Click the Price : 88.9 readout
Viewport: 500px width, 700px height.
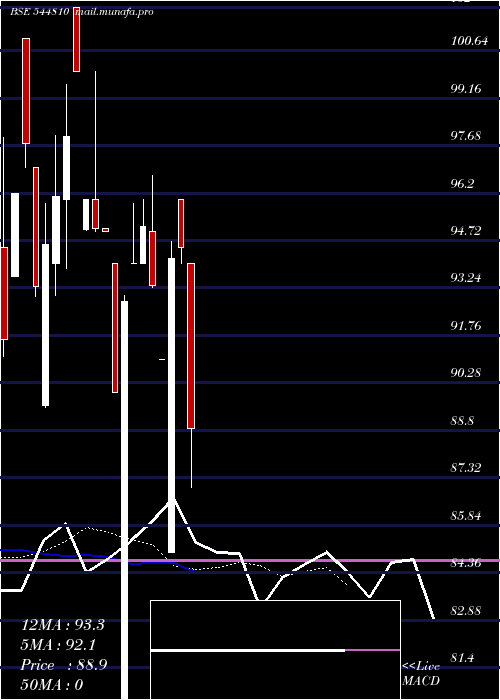pyautogui.click(x=63, y=665)
